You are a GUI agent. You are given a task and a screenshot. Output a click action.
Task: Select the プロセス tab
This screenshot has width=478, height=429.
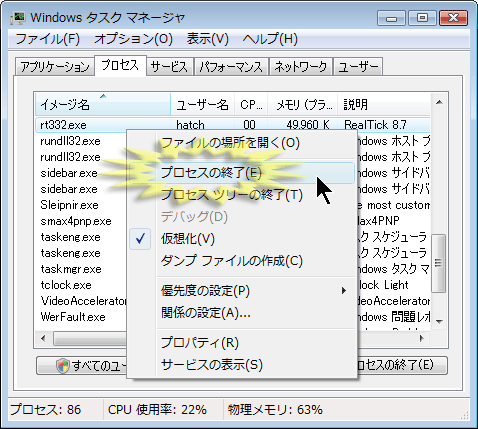point(120,65)
